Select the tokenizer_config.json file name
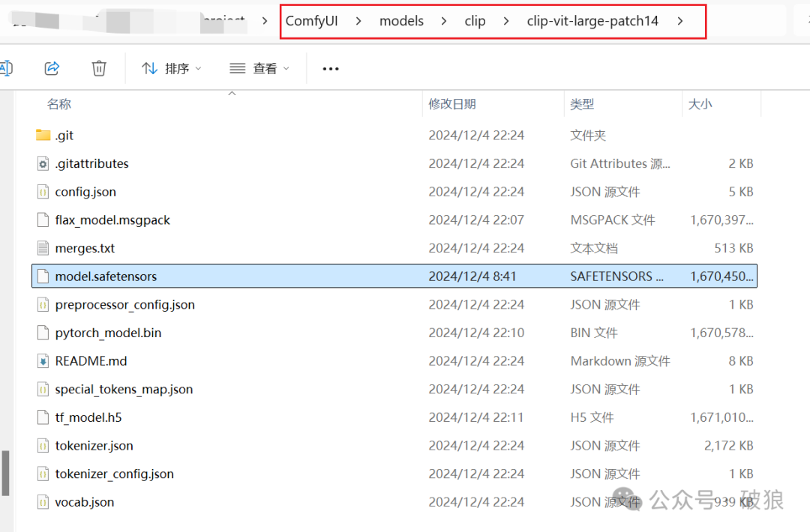The width and height of the screenshot is (810, 532). tap(115, 474)
